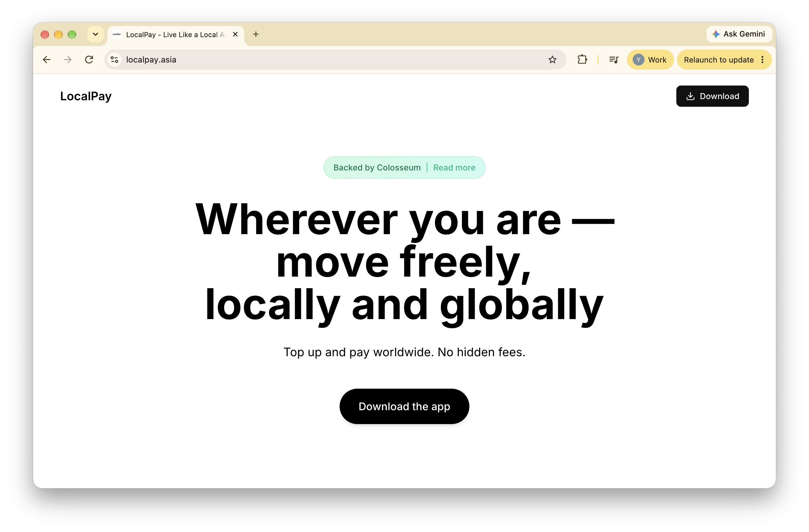The height and width of the screenshot is (532, 809).
Task: Open Chrome's three-dot menu
Action: tap(762, 60)
